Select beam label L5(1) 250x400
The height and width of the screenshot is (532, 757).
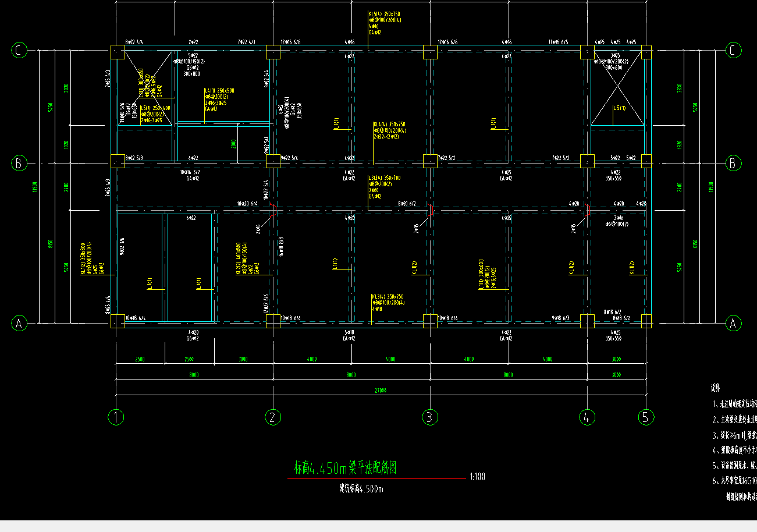155,108
